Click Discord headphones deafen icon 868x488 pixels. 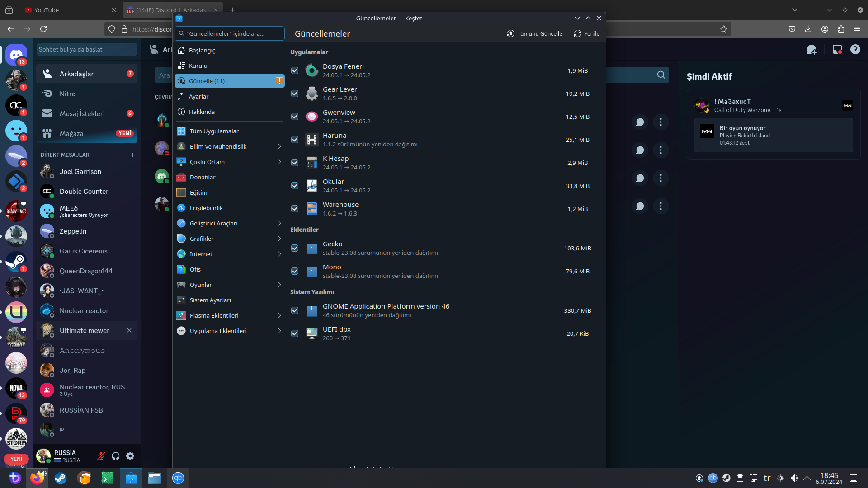pos(116,456)
